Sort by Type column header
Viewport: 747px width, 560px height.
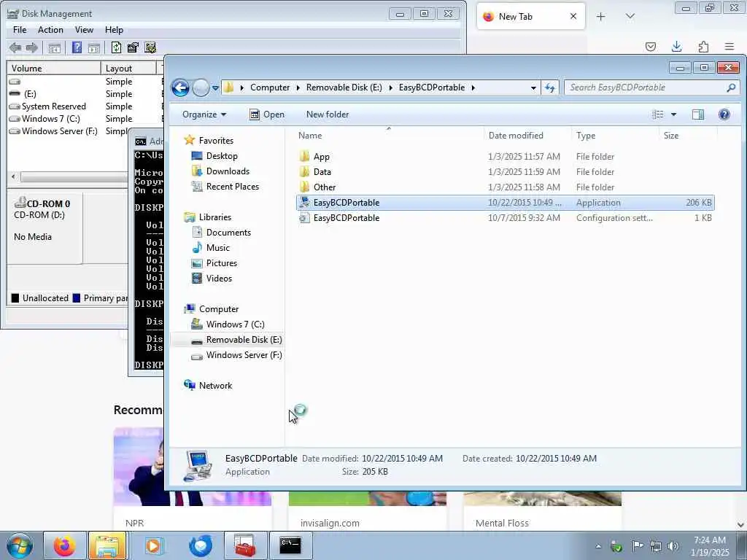pos(615,136)
